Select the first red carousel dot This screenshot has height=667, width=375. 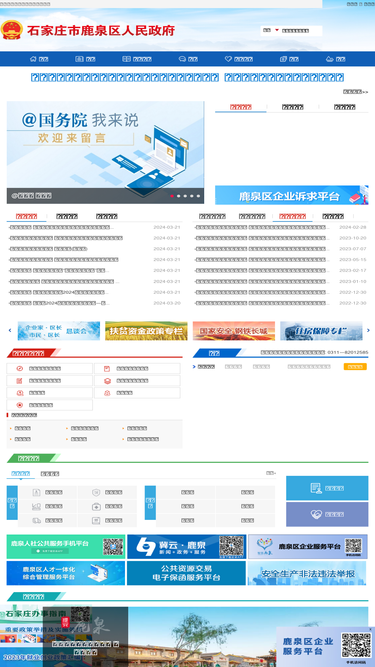pos(172,196)
